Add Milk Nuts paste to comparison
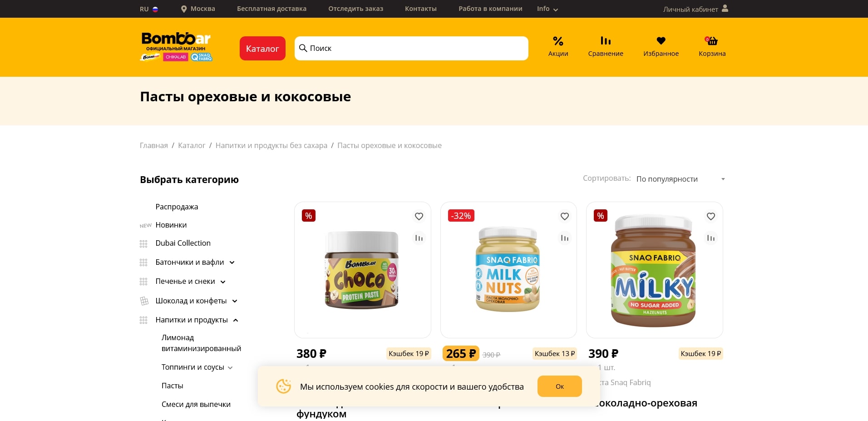 pos(565,238)
